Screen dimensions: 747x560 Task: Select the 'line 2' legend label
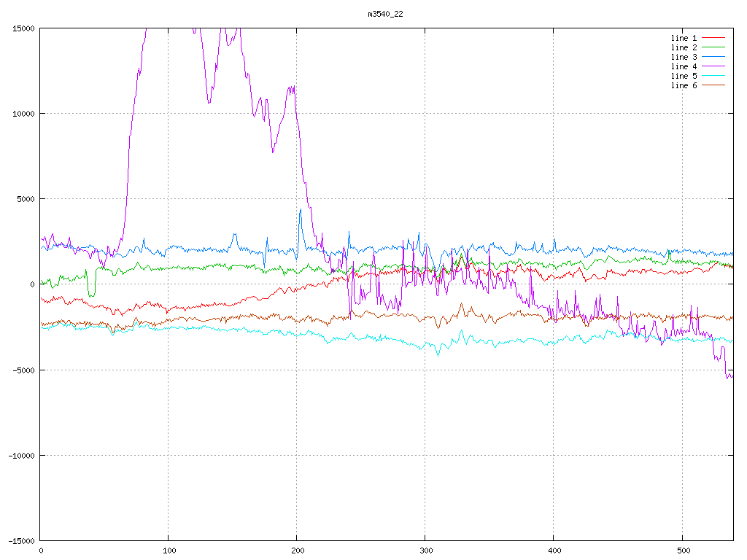point(684,47)
